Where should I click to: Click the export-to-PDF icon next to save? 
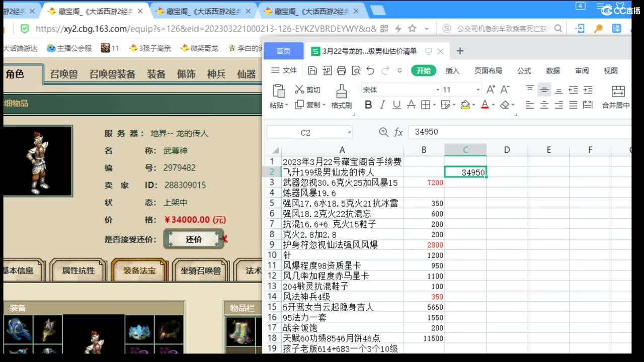(x=327, y=70)
